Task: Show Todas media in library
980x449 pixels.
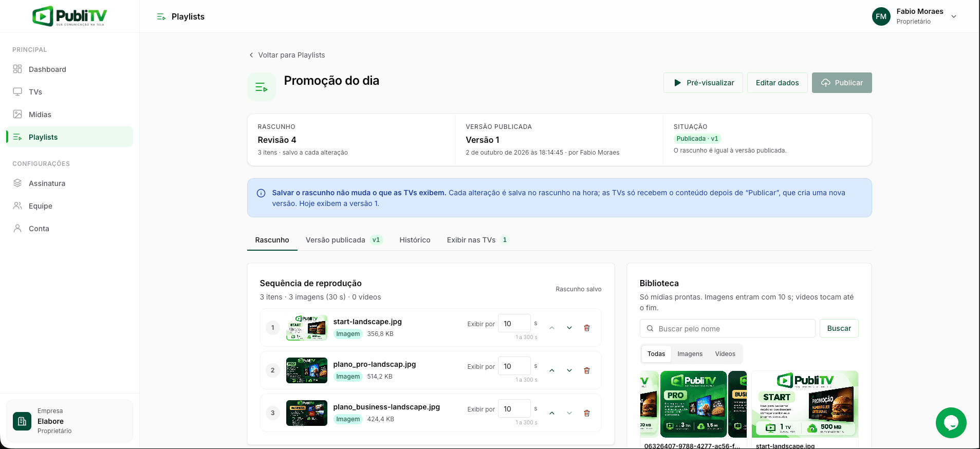Action: (x=656, y=354)
